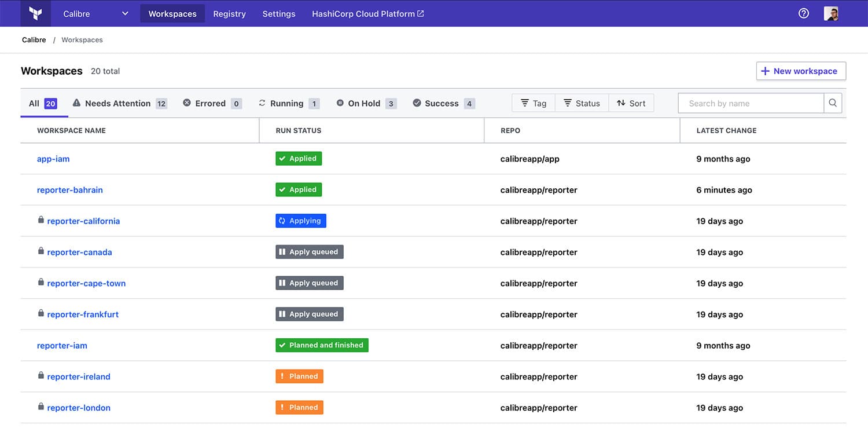Open the Settings menu item
This screenshot has height=428, width=868.
click(278, 13)
